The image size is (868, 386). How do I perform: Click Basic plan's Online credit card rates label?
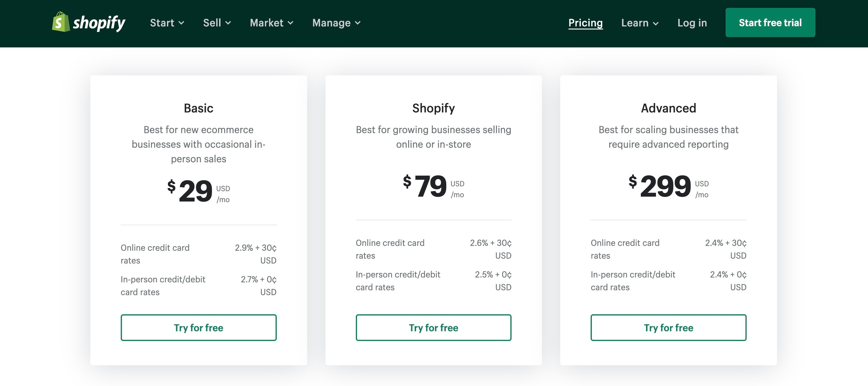[x=155, y=254]
